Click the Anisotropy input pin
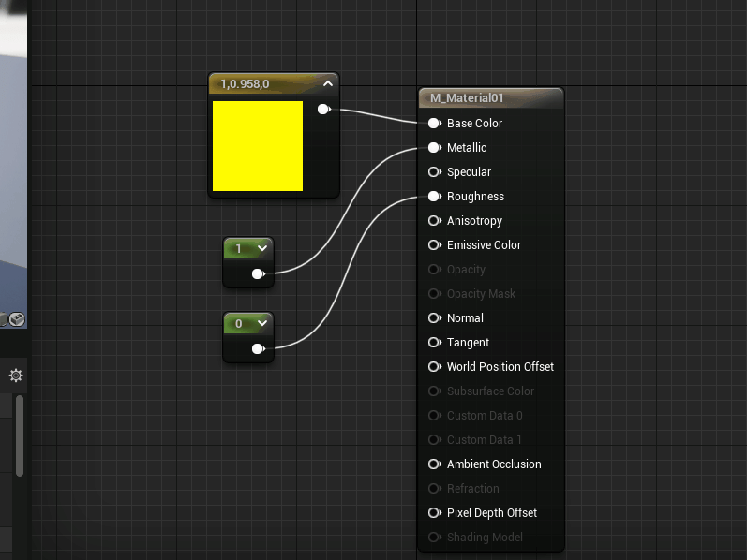 tap(435, 220)
